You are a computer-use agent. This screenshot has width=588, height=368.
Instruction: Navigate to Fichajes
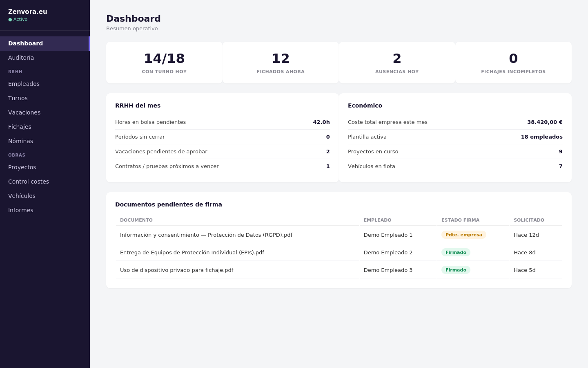[45, 127]
